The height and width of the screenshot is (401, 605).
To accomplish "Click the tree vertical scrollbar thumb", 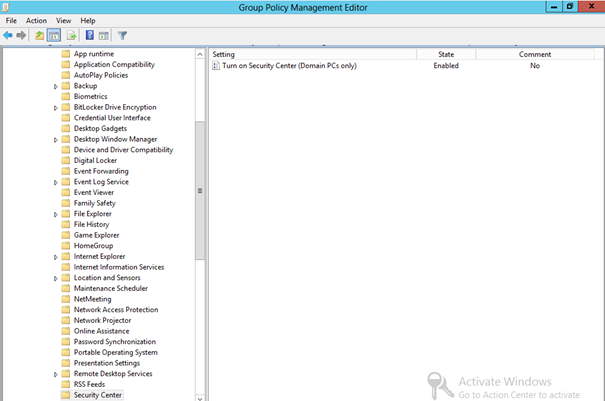I will coord(200,190).
